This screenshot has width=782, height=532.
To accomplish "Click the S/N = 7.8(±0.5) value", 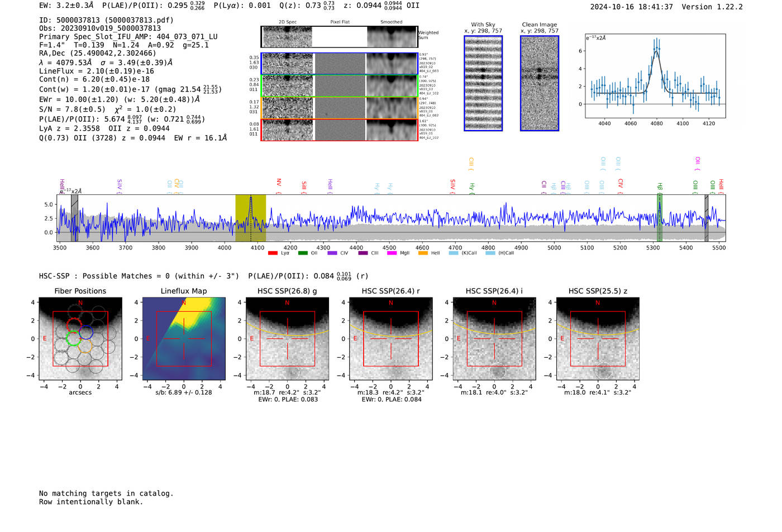I will [x=72, y=109].
